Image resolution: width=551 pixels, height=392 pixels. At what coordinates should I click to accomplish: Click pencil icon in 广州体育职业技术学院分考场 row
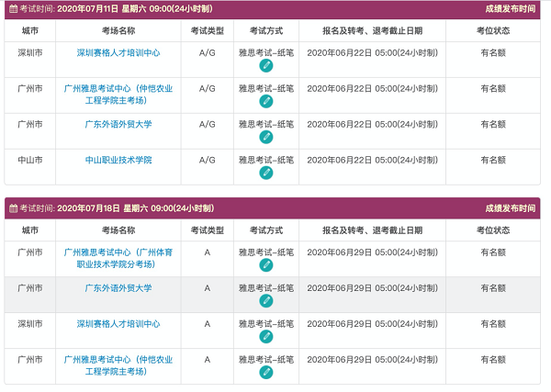pos(266,265)
